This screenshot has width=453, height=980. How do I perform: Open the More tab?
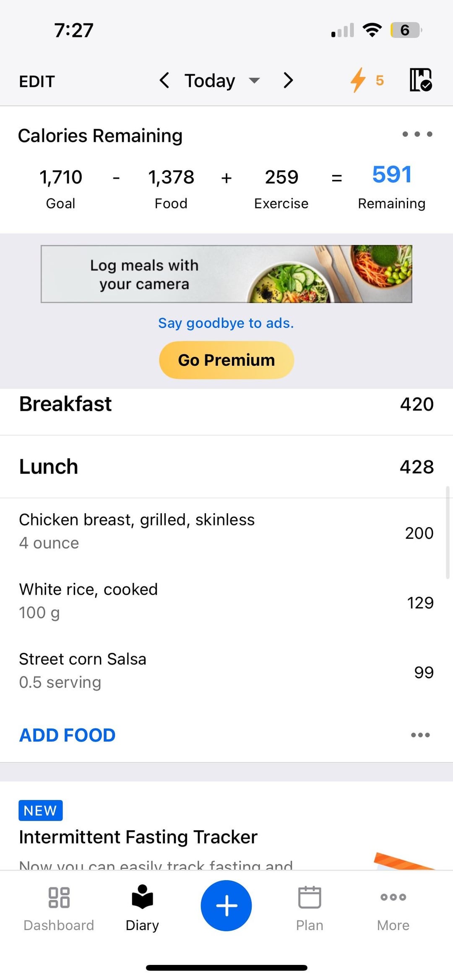click(x=393, y=907)
